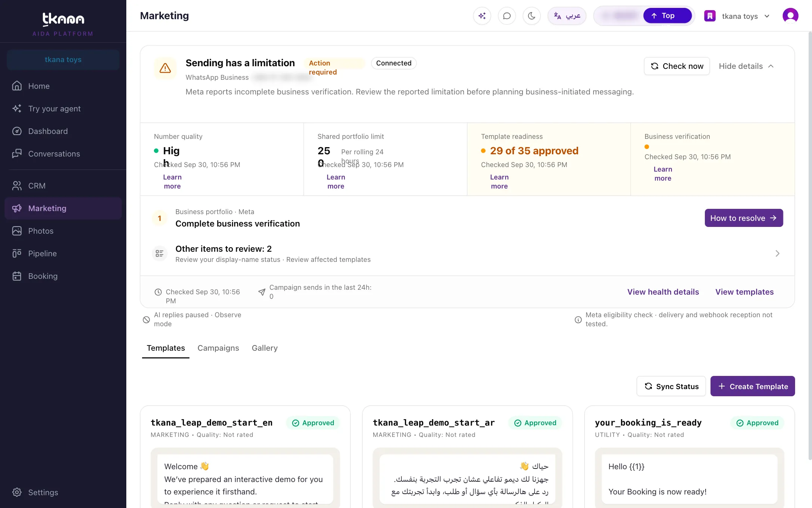Screen dimensions: 812x508
Task: Open CRM from sidebar
Action: pyautogui.click(x=63, y=186)
